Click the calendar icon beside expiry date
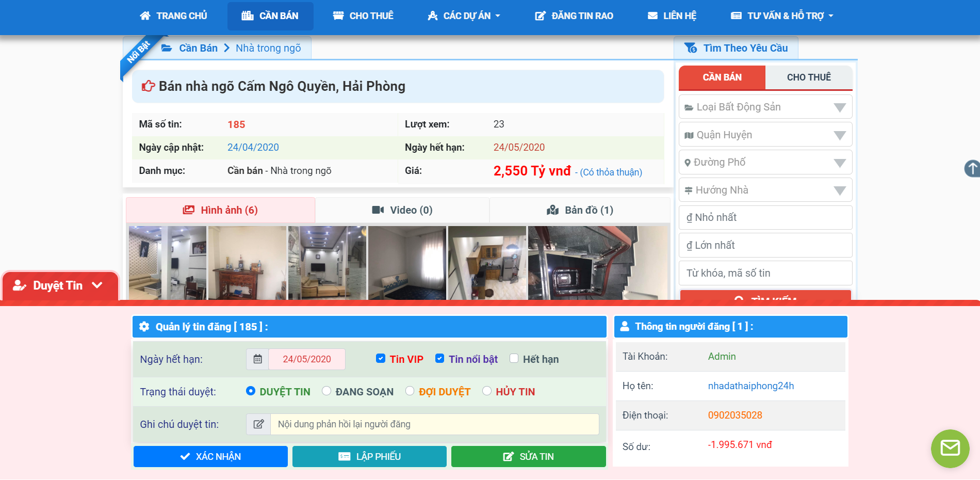The height and width of the screenshot is (480, 980). tap(257, 359)
